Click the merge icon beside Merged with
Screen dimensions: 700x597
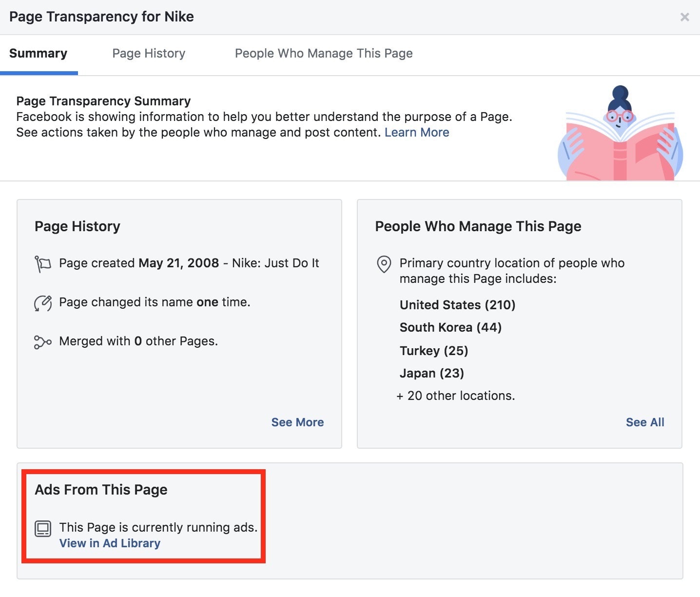[43, 342]
